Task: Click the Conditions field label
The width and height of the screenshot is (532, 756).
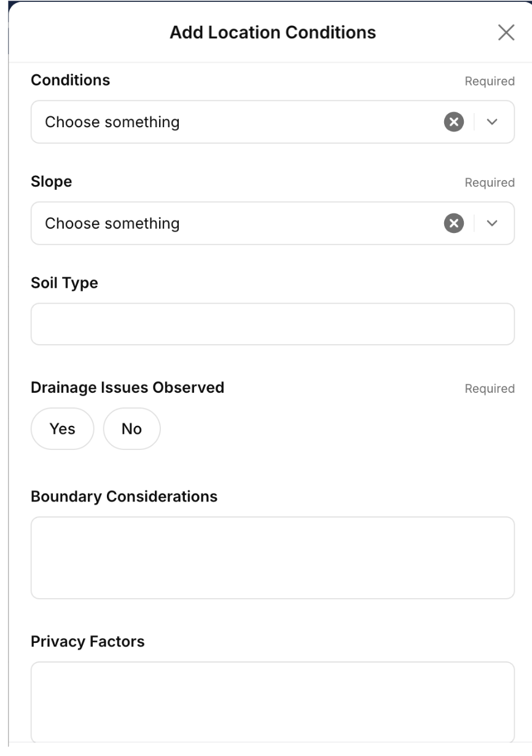Action: [71, 80]
